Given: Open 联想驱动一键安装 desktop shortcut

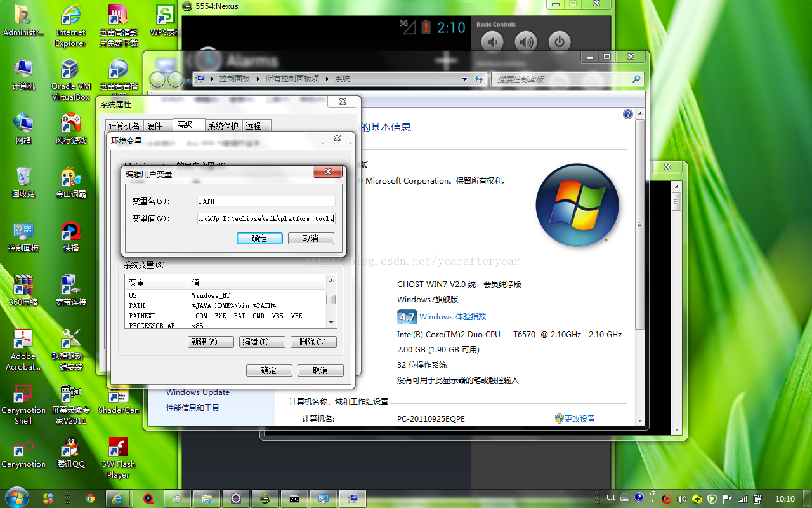Looking at the screenshot, I should 70,350.
